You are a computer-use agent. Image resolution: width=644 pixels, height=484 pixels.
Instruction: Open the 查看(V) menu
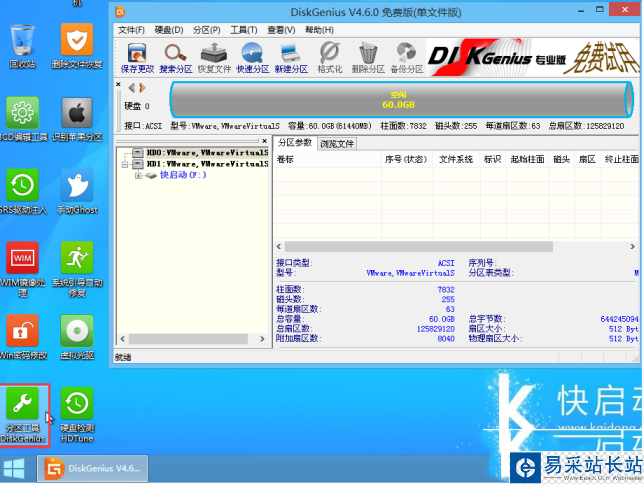[281, 30]
